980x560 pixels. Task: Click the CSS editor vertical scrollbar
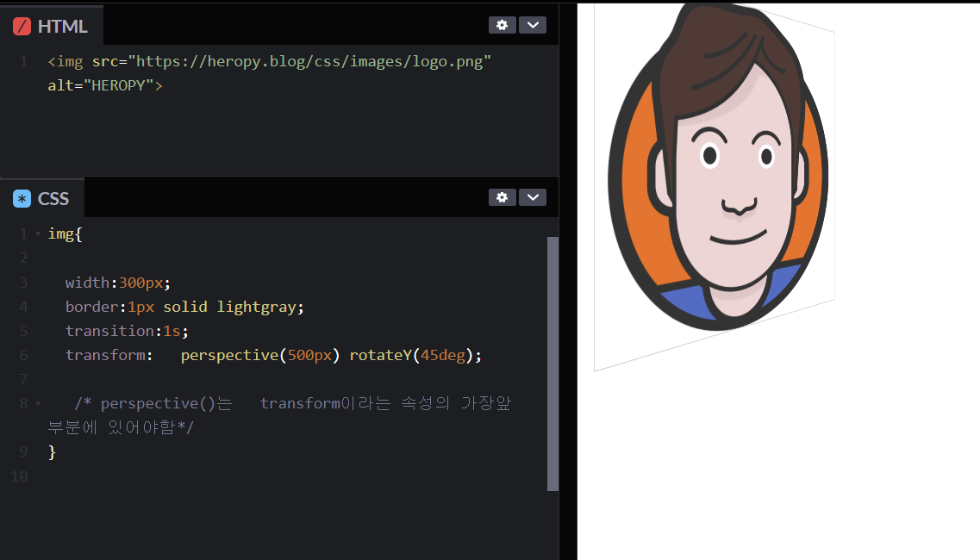552,364
